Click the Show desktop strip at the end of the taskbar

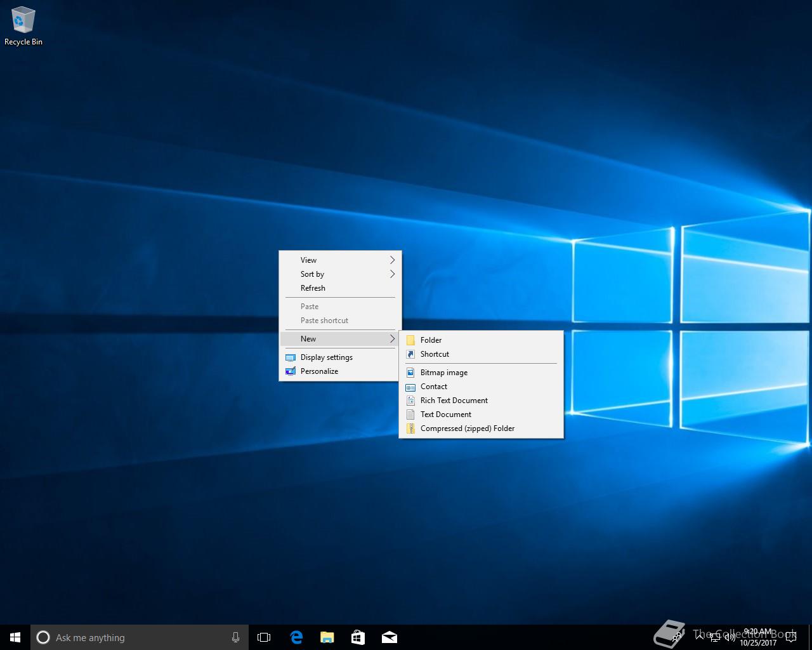pyautogui.click(x=810, y=637)
